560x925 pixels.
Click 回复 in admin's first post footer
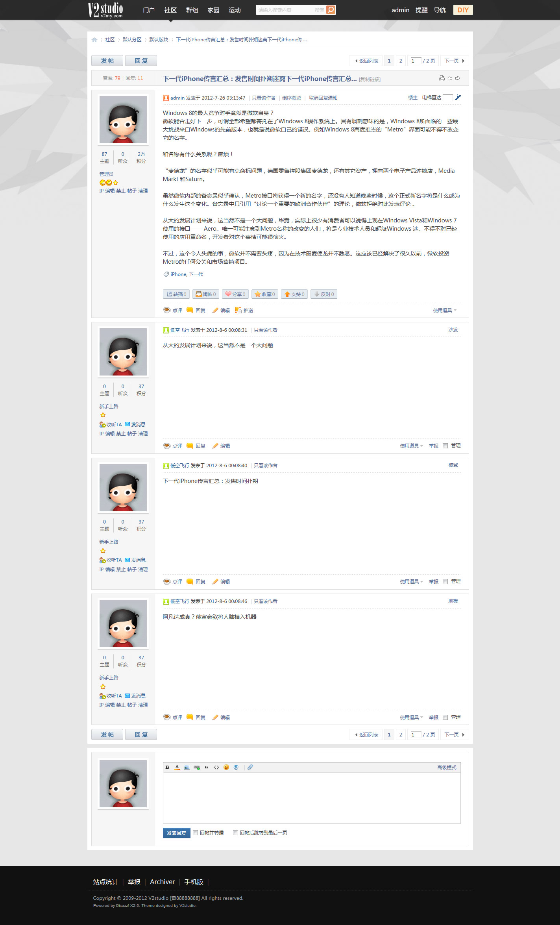196,310
